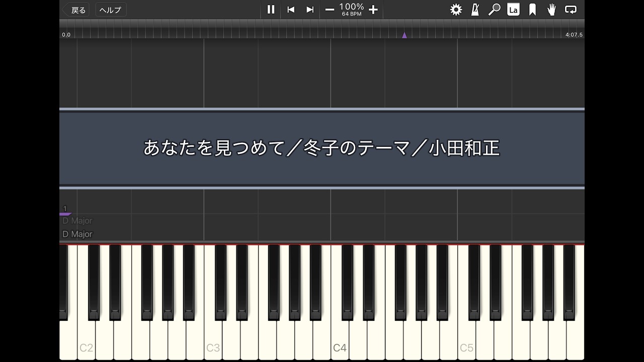Click the 100% 64 BPM tempo display
This screenshot has height=362, width=644.
click(352, 10)
